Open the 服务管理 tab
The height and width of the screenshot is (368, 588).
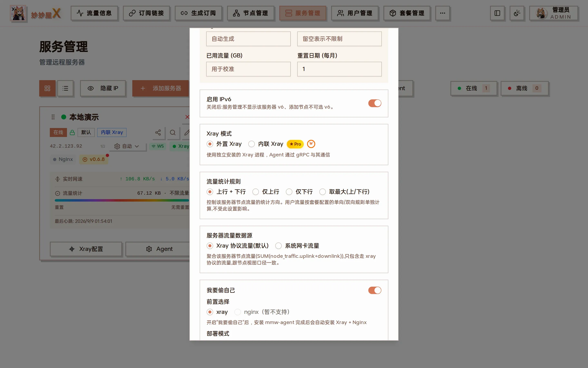coord(303,13)
